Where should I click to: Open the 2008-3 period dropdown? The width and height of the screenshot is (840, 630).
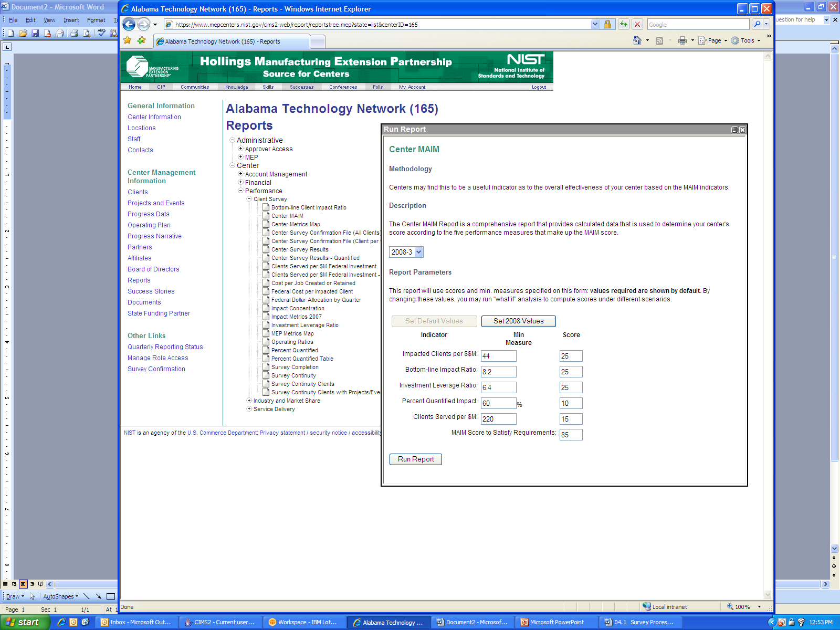click(x=418, y=252)
